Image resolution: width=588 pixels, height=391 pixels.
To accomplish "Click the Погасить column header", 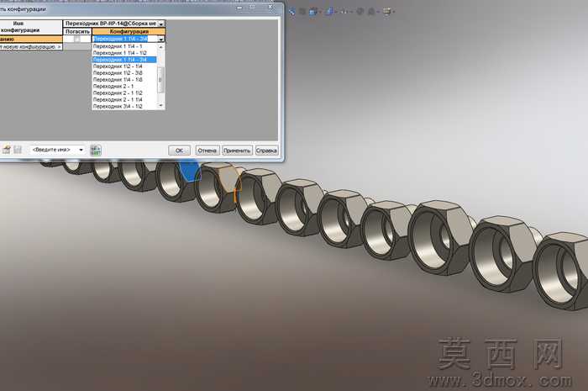I will 77,31.
